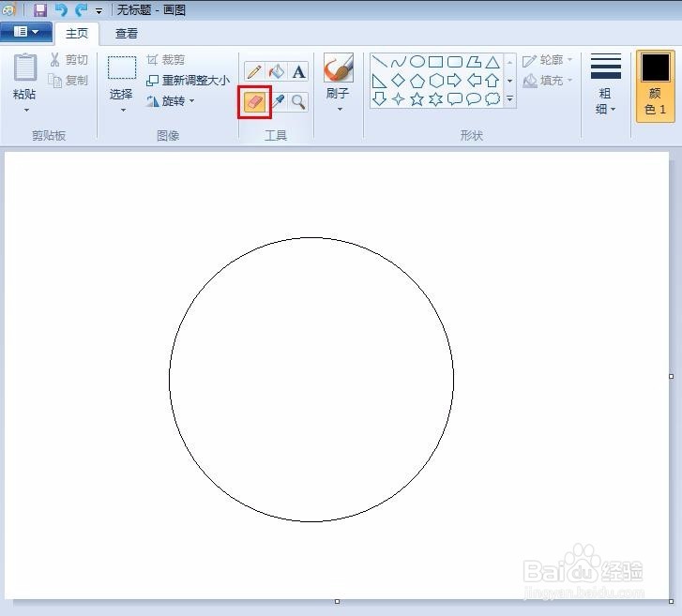Select the Text tool
The height and width of the screenshot is (616, 682).
(x=298, y=72)
